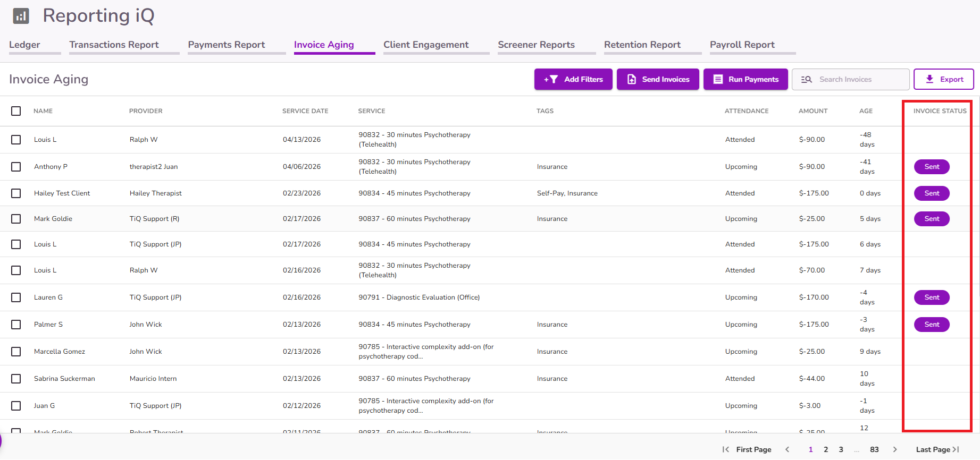Image resolution: width=980 pixels, height=460 pixels.
Task: Click the Last Page link
Action: [x=933, y=449]
